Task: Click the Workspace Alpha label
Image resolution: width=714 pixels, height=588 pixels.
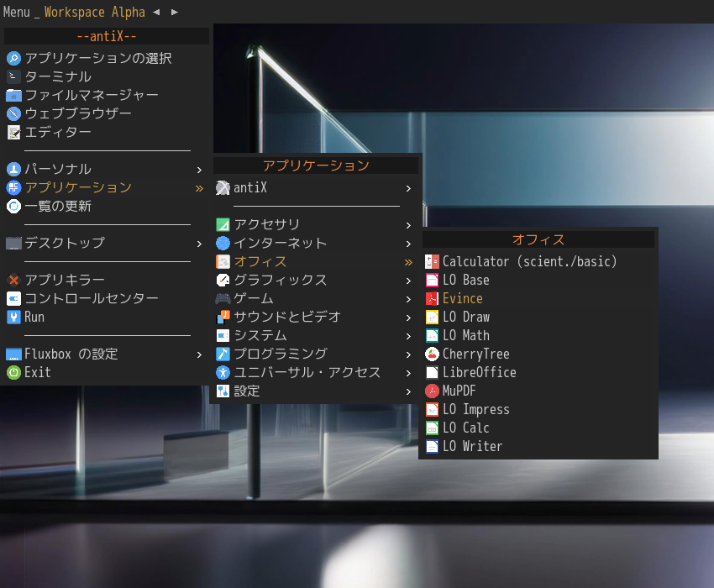Action: 95,12
